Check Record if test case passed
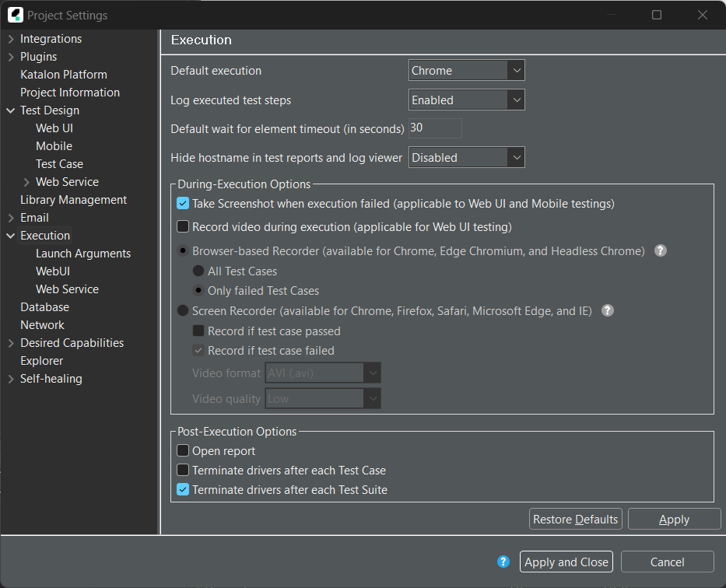 pos(198,331)
